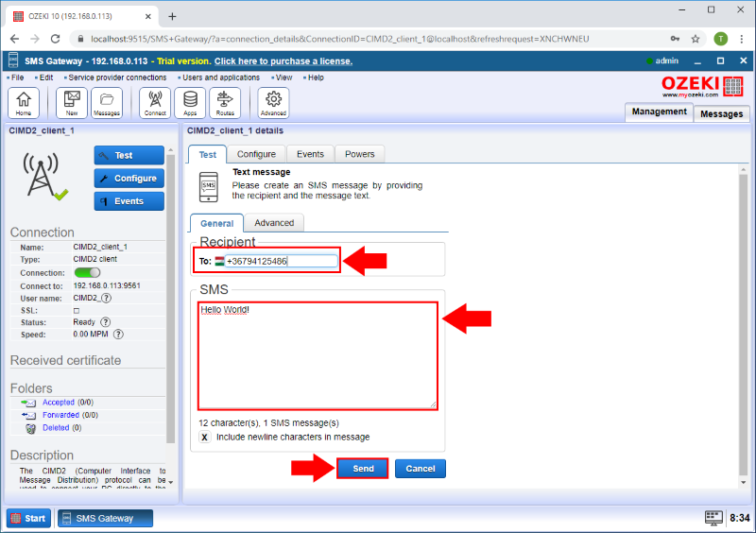The image size is (756, 533).
Task: Select the Advanced message tab
Action: point(274,223)
